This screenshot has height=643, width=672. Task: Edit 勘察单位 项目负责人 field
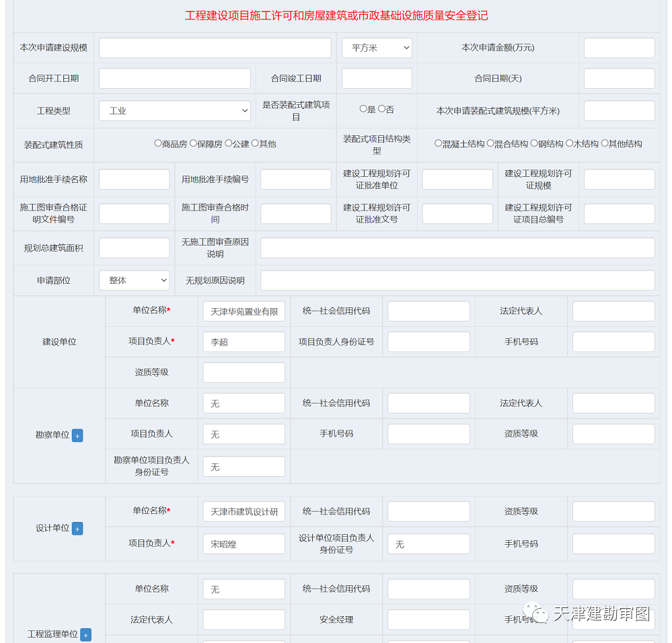[x=244, y=434]
